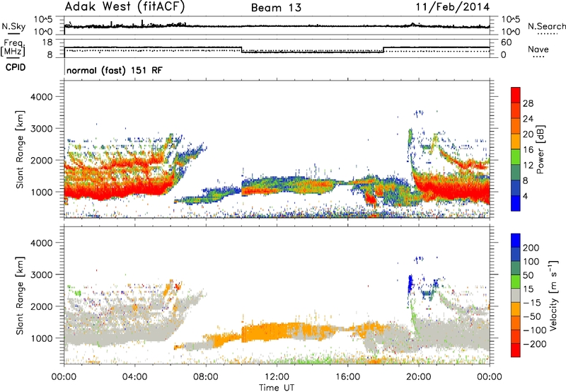This screenshot has height=392, width=566.
Task: Click the '24' tick on the Power color bar
Action: click(x=528, y=119)
